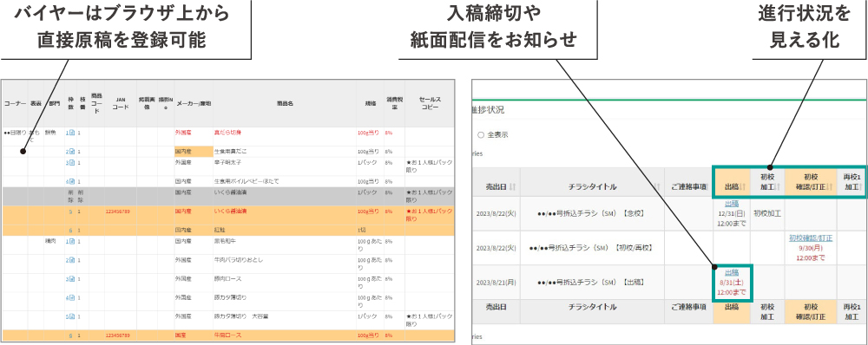This screenshot has width=868, height=345.
Task: Click frame number 6 in 牛肩ロース row
Action: pos(70,335)
